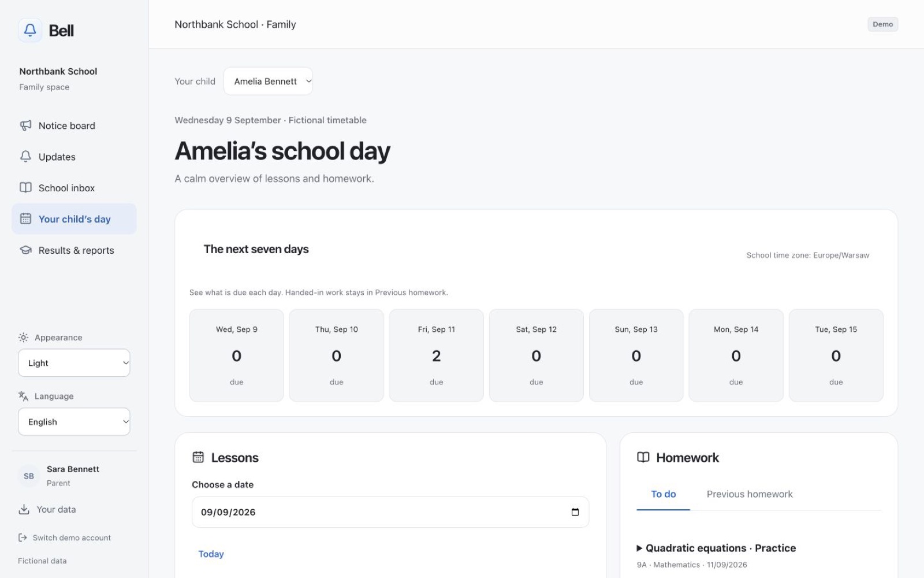Select the Wed, Sep 9 day card
The height and width of the screenshot is (578, 924).
click(237, 355)
